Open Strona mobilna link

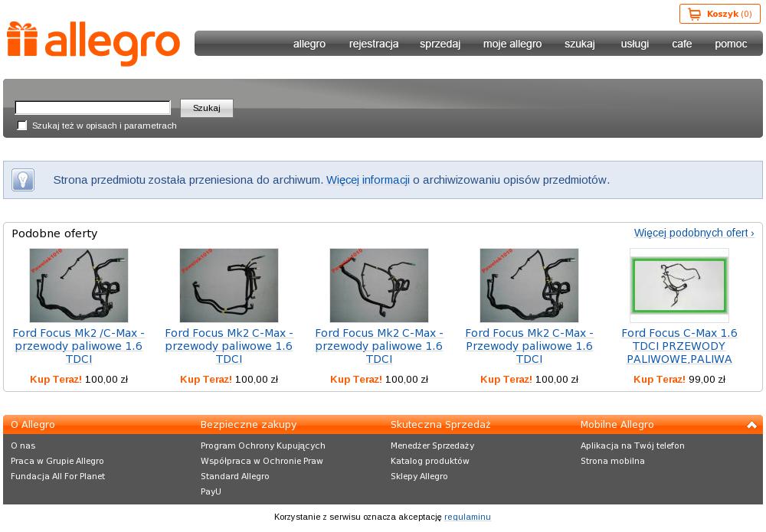(613, 461)
